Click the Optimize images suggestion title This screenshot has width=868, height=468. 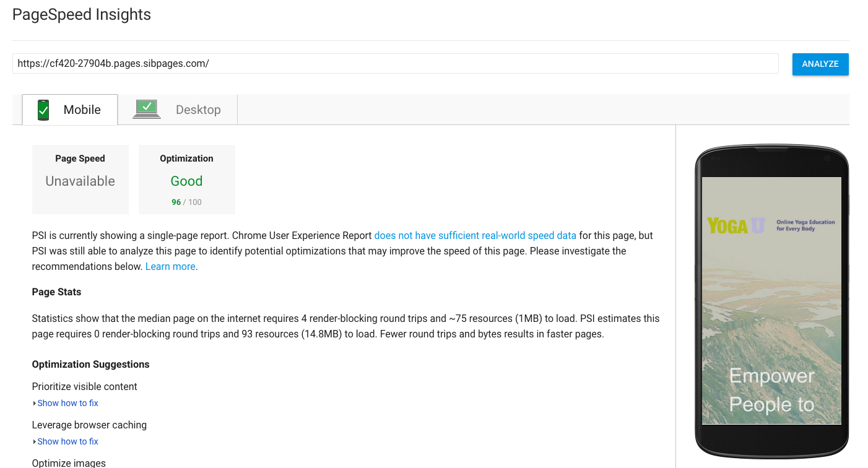69,462
